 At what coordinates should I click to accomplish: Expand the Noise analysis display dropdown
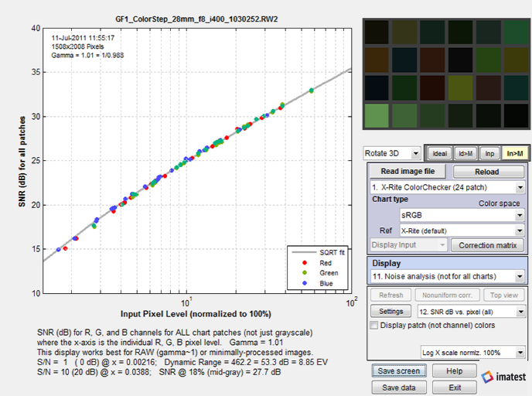(447, 277)
